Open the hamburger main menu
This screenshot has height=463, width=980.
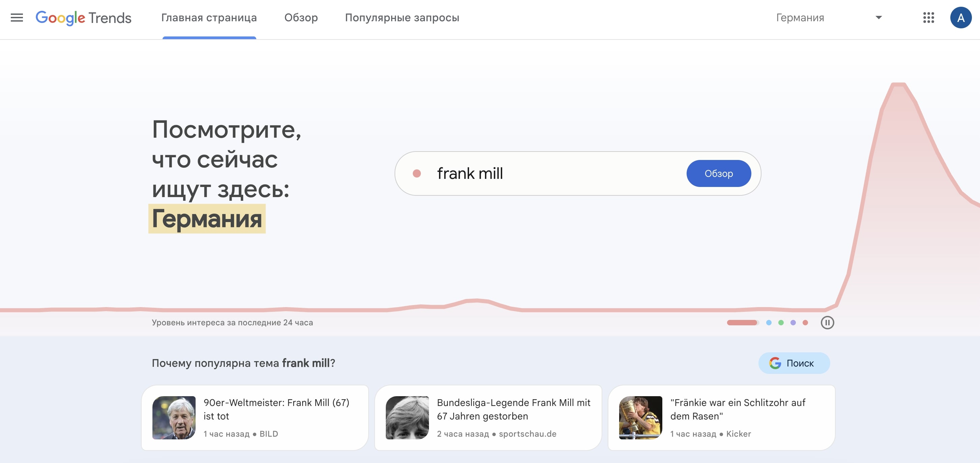[17, 18]
